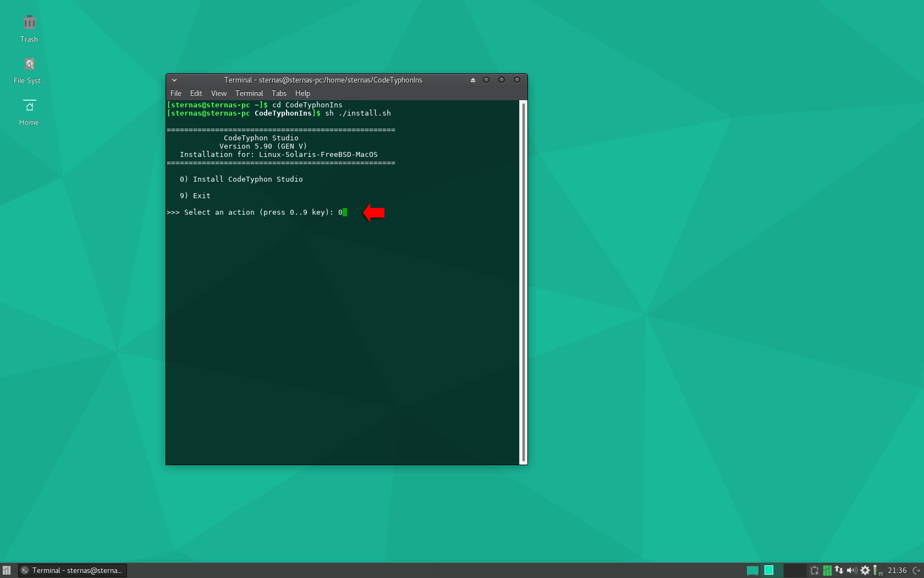Show desktop icon in the panel
The image size is (924, 578).
pyautogui.click(x=752, y=570)
